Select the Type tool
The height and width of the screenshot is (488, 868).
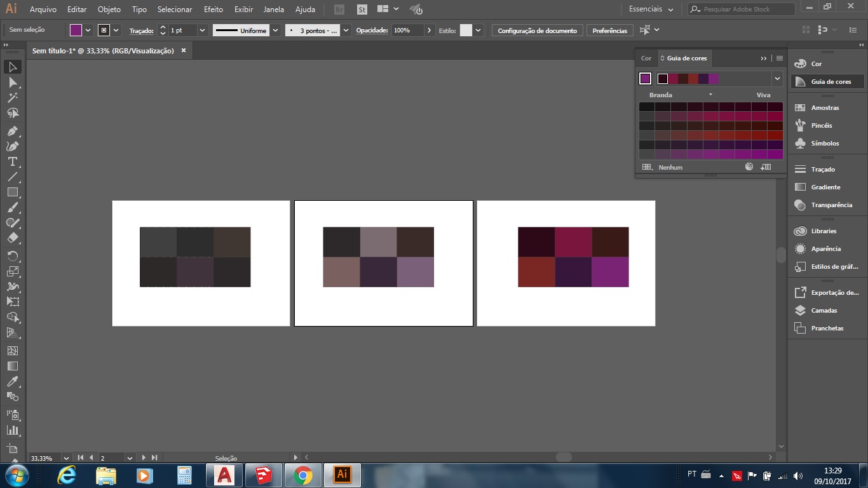(12, 161)
